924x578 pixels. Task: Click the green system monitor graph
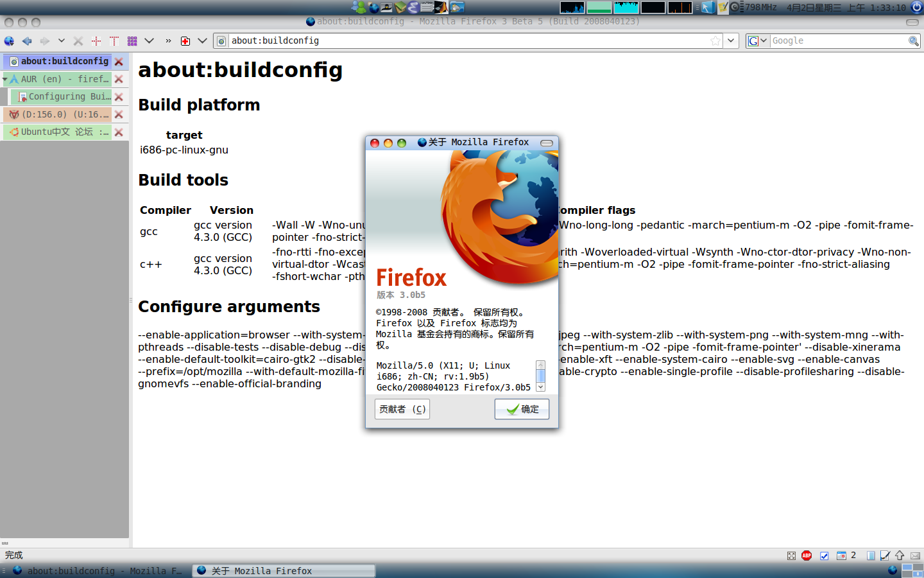(599, 7)
